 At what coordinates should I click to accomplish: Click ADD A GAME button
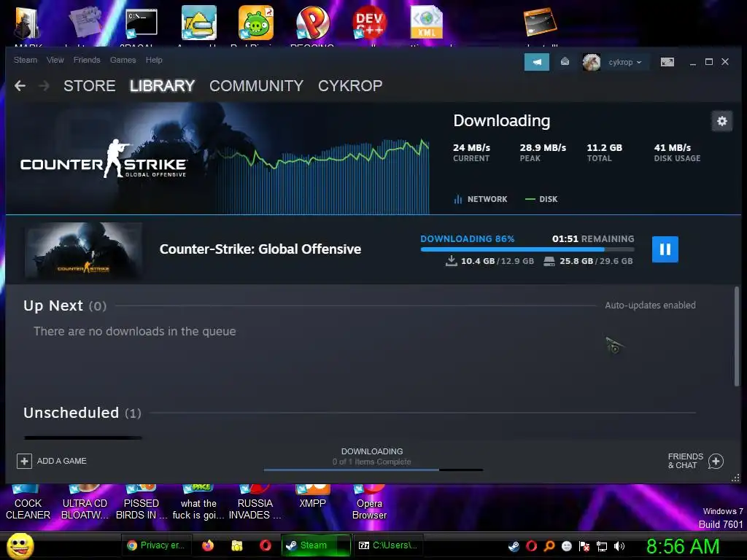[x=52, y=461]
